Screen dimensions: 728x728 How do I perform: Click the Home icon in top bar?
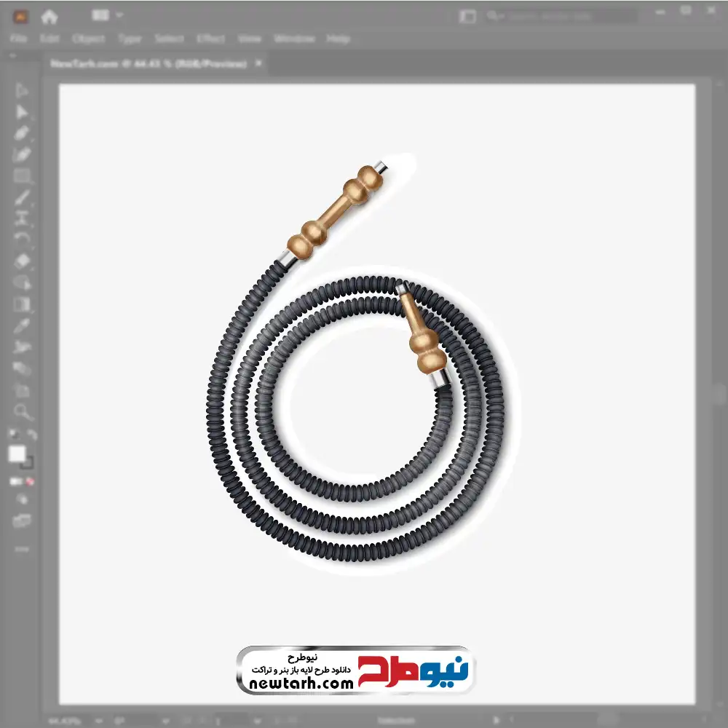49,17
